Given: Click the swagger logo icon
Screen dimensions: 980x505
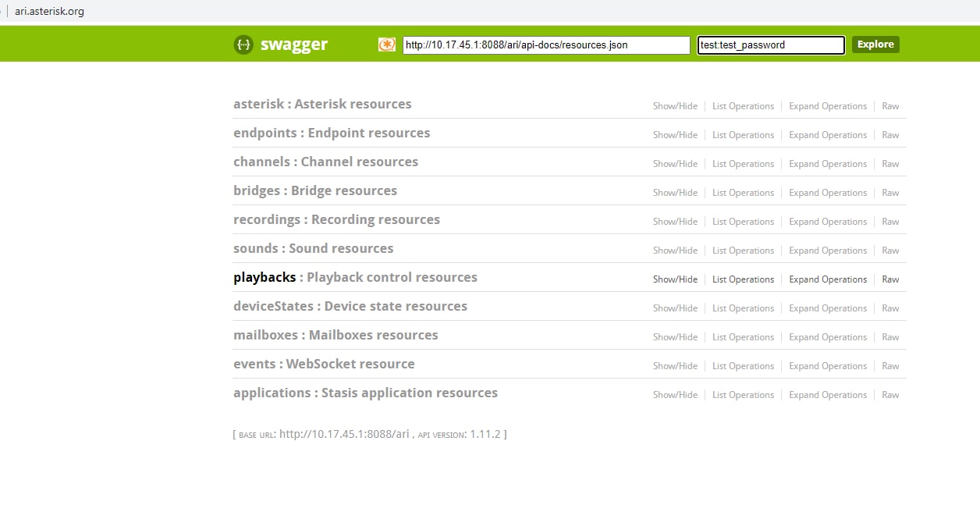Looking at the screenshot, I should tap(243, 44).
